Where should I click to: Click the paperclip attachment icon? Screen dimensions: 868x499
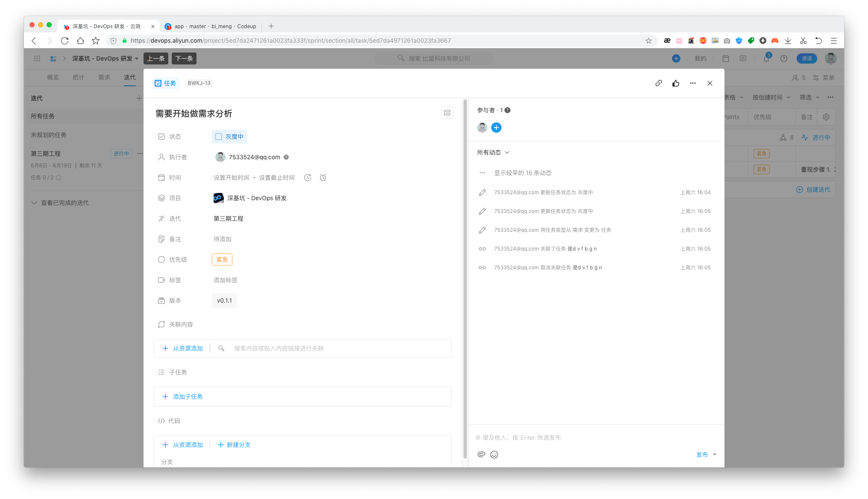point(481,455)
